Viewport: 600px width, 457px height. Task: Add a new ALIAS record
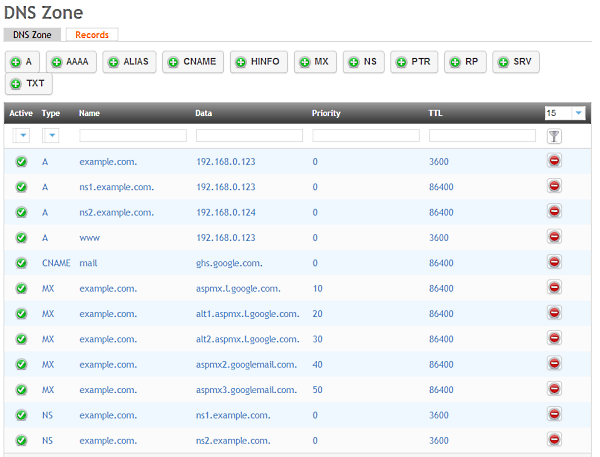129,62
